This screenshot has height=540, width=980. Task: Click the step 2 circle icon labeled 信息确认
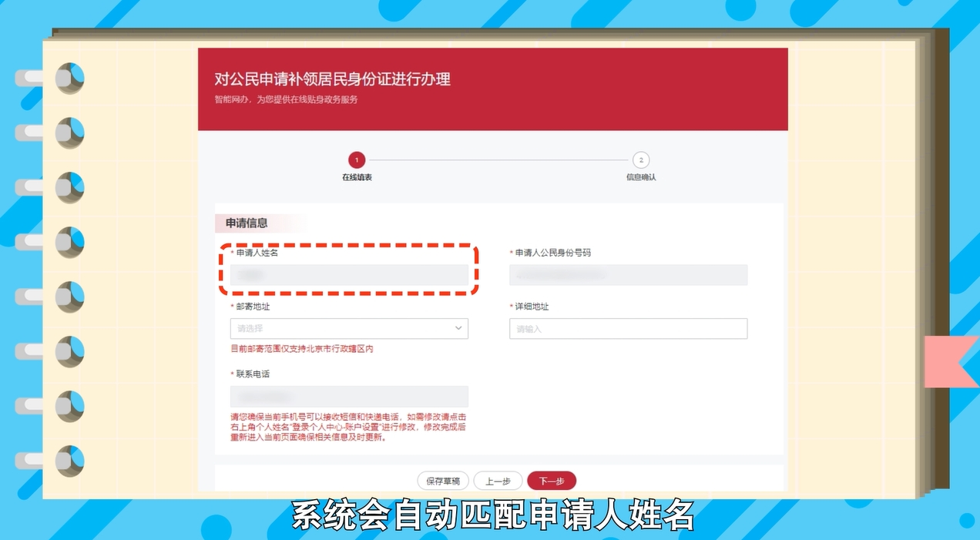(x=641, y=160)
